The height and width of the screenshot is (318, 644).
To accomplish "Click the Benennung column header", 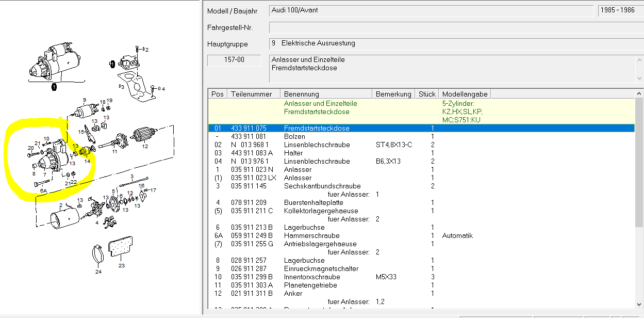I will pos(326,94).
